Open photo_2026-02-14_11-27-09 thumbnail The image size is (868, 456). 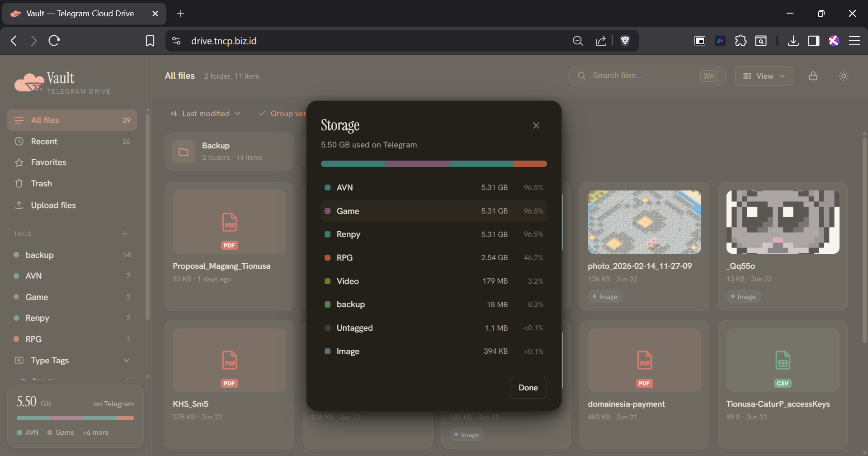(x=644, y=222)
